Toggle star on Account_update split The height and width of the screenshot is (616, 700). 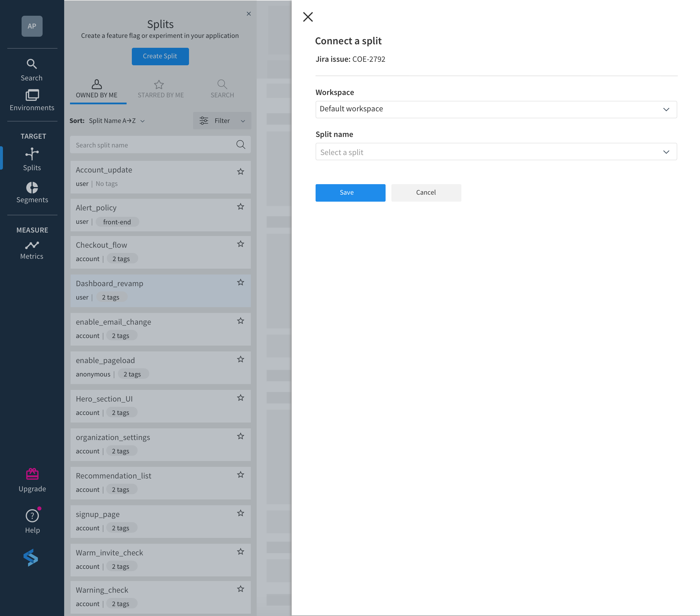tap(240, 171)
